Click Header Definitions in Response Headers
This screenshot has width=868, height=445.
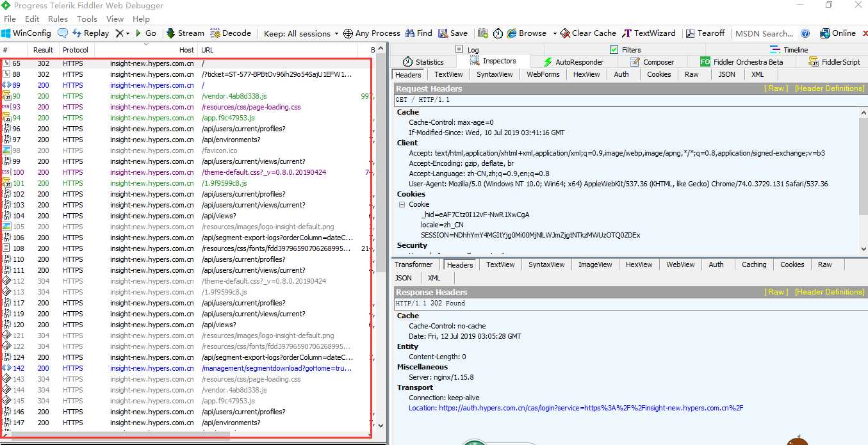(830, 292)
